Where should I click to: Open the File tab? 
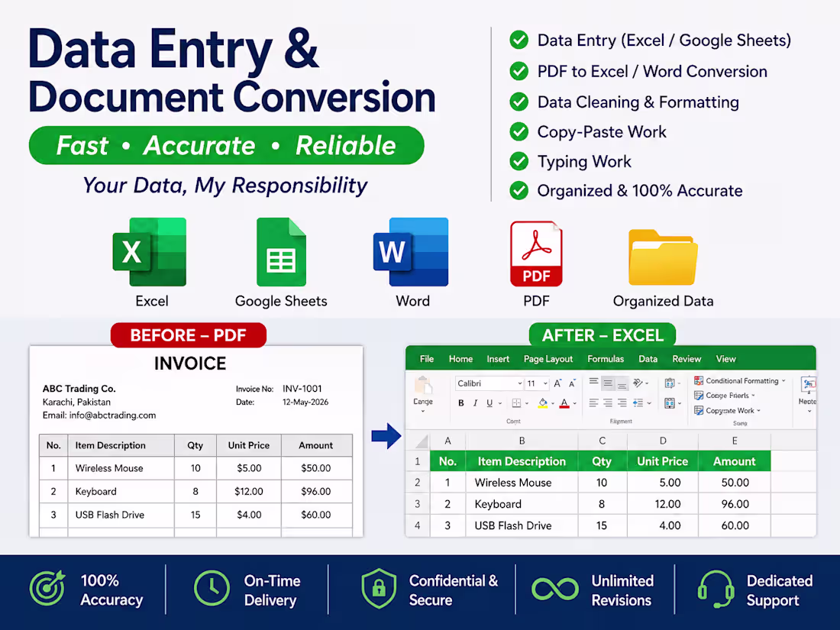pos(427,359)
